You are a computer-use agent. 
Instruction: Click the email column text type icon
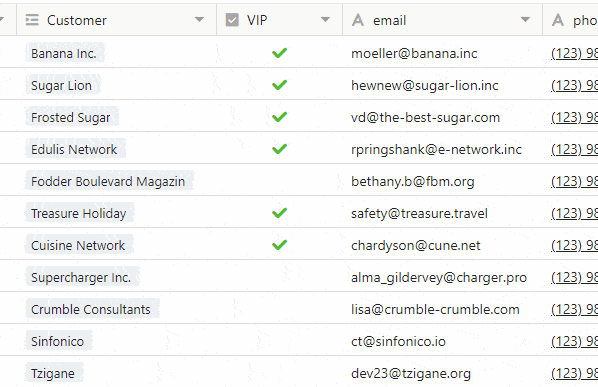pyautogui.click(x=358, y=20)
